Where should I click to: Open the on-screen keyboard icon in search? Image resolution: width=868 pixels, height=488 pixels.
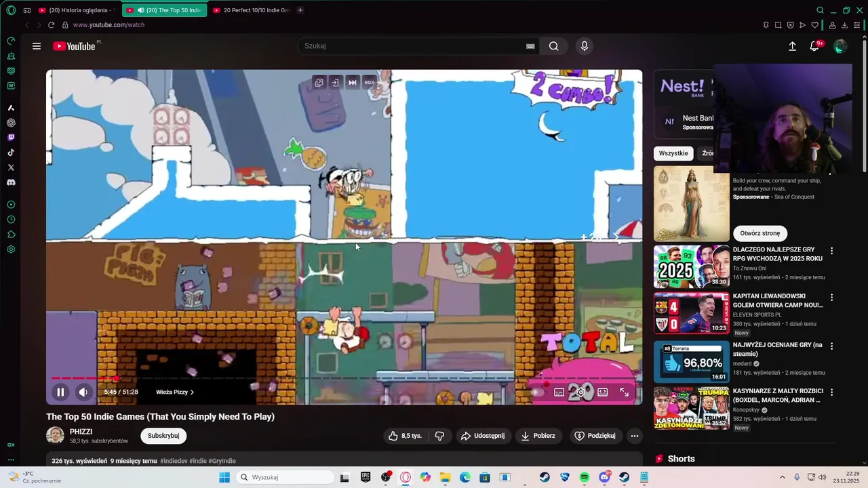click(530, 46)
